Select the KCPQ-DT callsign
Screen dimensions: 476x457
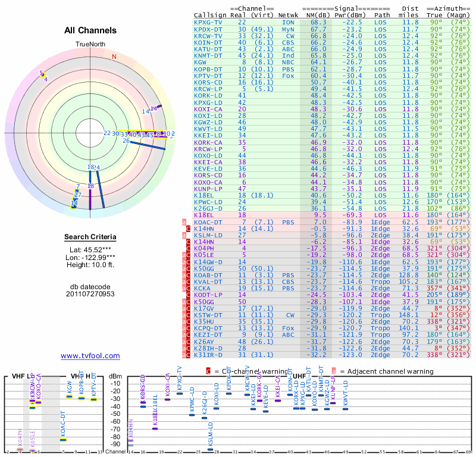208,328
